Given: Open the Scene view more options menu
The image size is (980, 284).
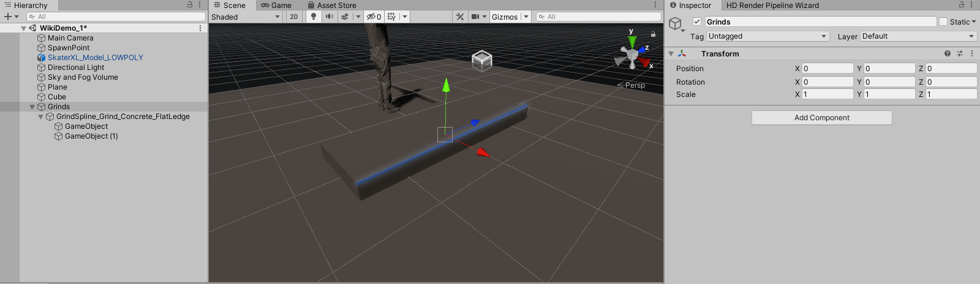Looking at the screenshot, I should 655,5.
